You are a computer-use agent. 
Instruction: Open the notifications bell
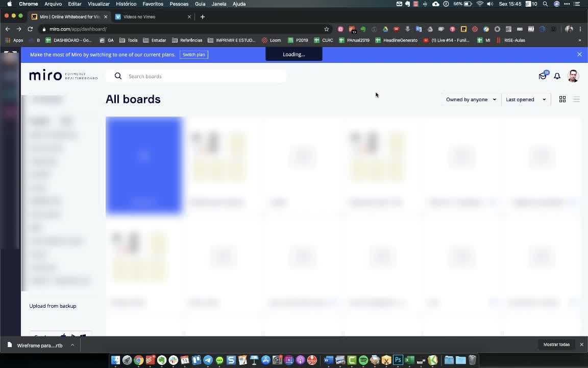[557, 76]
